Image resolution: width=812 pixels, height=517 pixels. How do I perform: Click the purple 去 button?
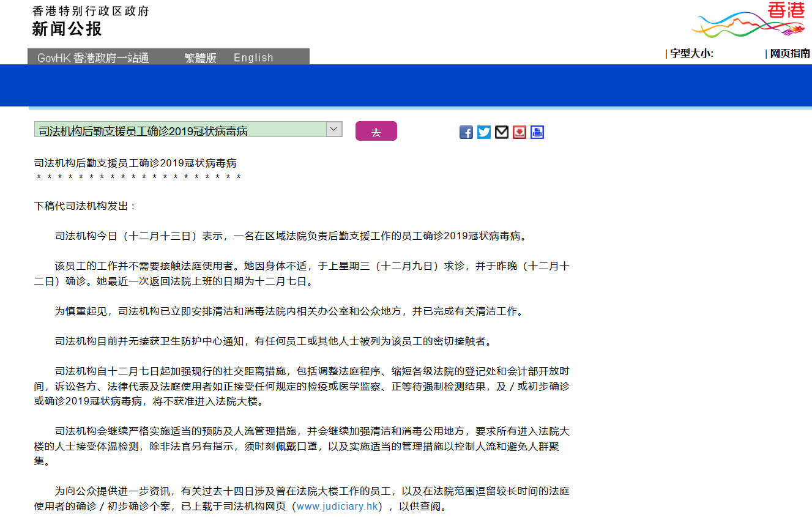(376, 131)
